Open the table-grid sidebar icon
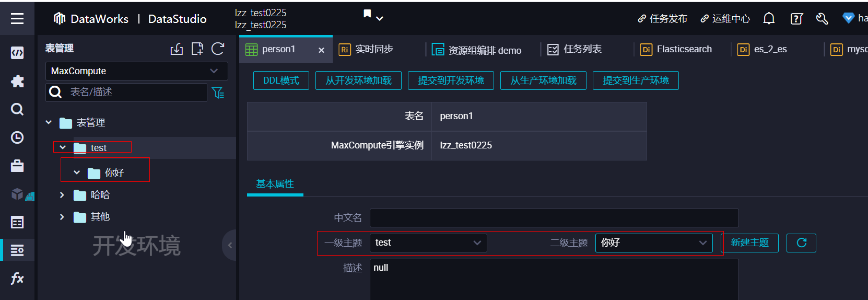This screenshot has height=300, width=868. pos(17,222)
